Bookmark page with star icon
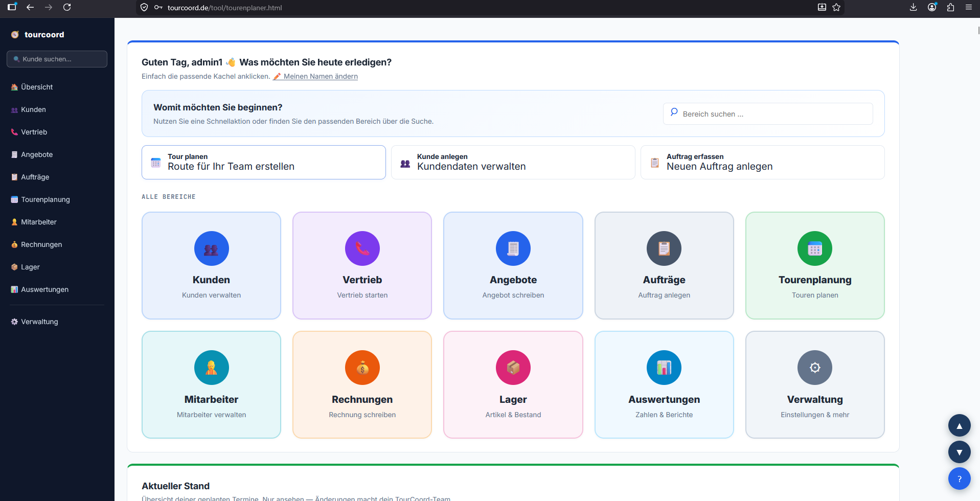The image size is (980, 501). (836, 7)
